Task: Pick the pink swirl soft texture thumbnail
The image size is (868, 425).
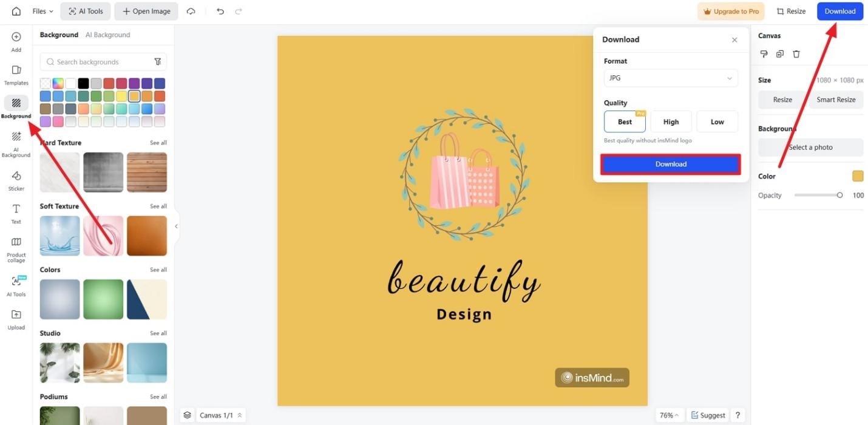Action: [x=103, y=236]
